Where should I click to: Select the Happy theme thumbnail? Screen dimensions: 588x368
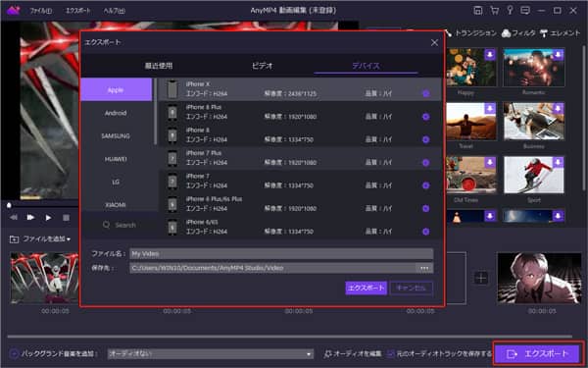470,67
